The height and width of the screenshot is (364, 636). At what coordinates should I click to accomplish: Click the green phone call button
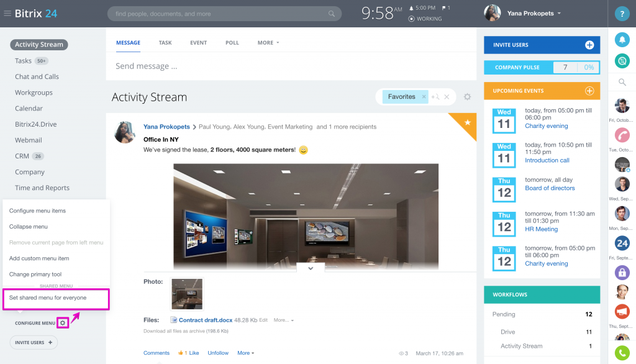(622, 353)
